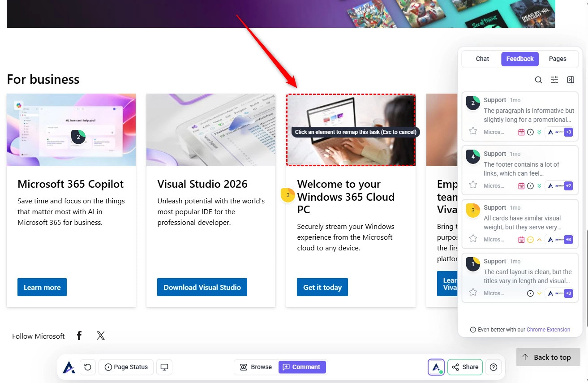Switch to the Pages tab

click(x=558, y=59)
